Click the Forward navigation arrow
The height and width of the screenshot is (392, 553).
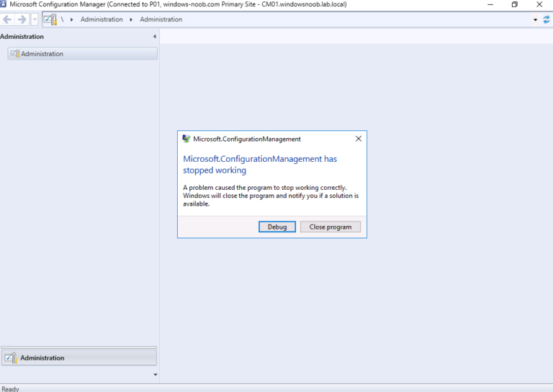click(22, 19)
